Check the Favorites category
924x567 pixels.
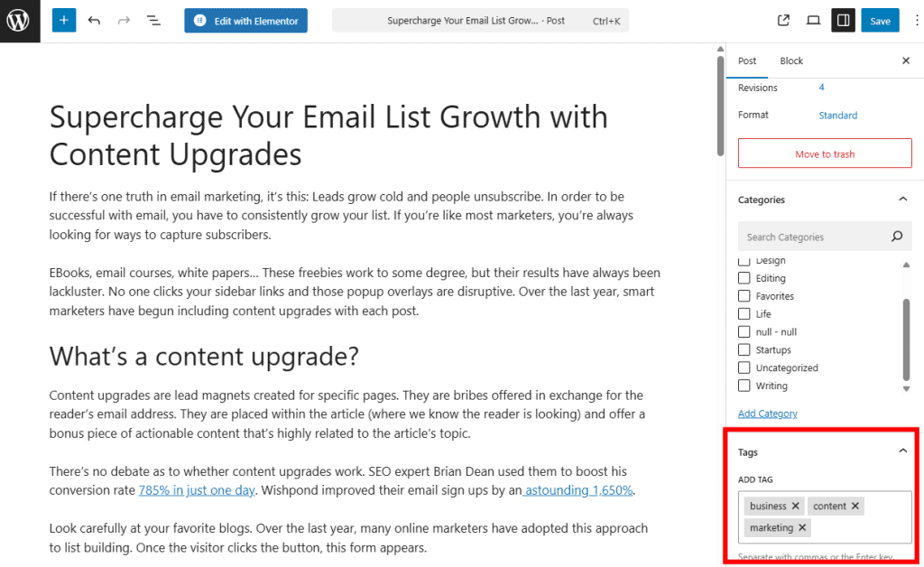pyautogui.click(x=744, y=296)
